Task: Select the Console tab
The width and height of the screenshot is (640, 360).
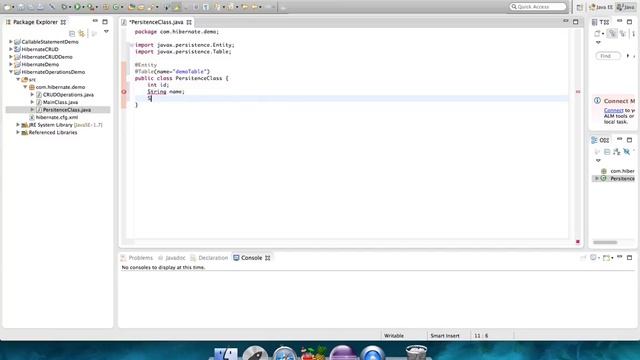Action: coord(251,258)
